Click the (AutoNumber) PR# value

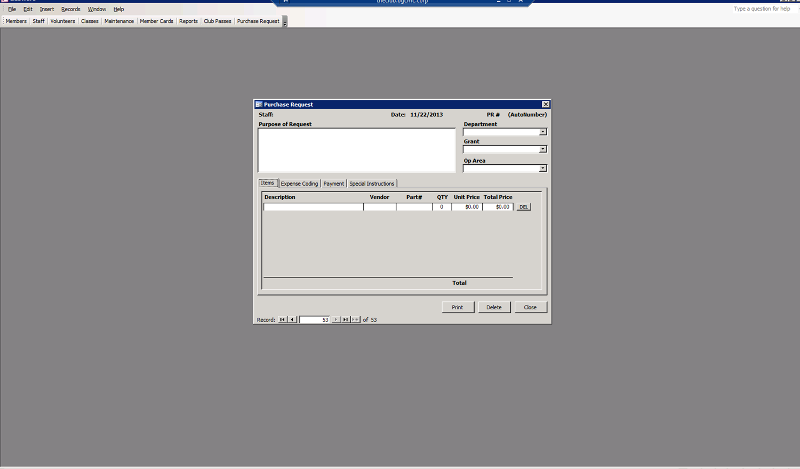pos(527,115)
